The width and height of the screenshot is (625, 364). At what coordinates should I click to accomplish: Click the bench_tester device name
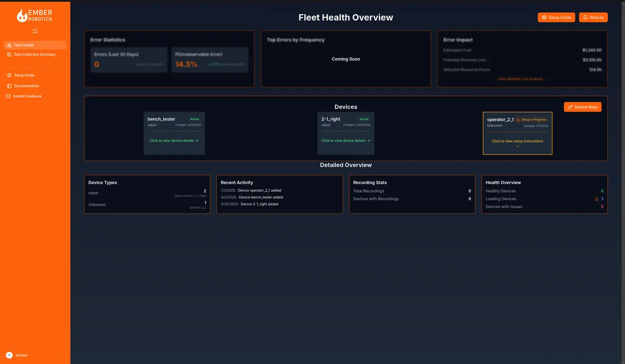161,119
